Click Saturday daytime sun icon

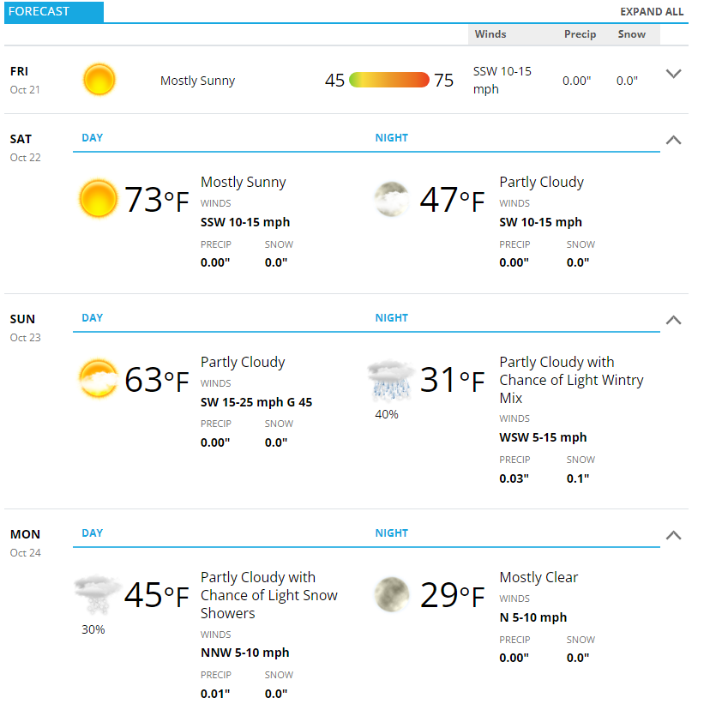(98, 198)
